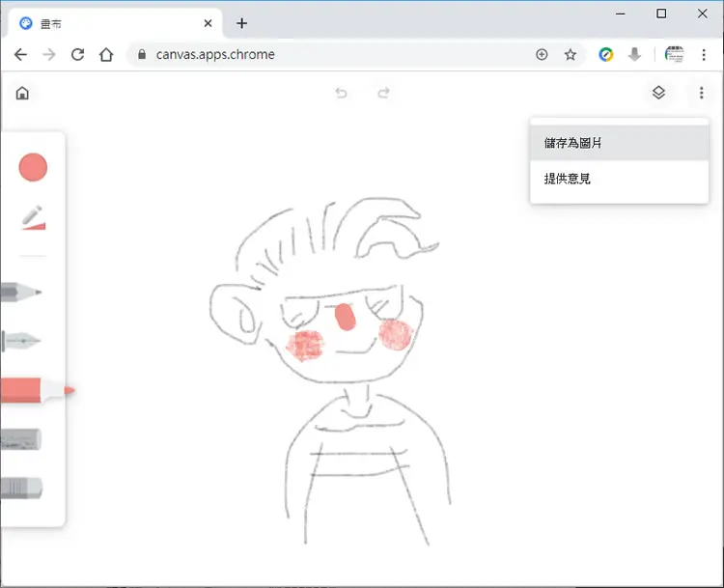Open the red color picker swatch
The width and height of the screenshot is (724, 588).
[33, 167]
